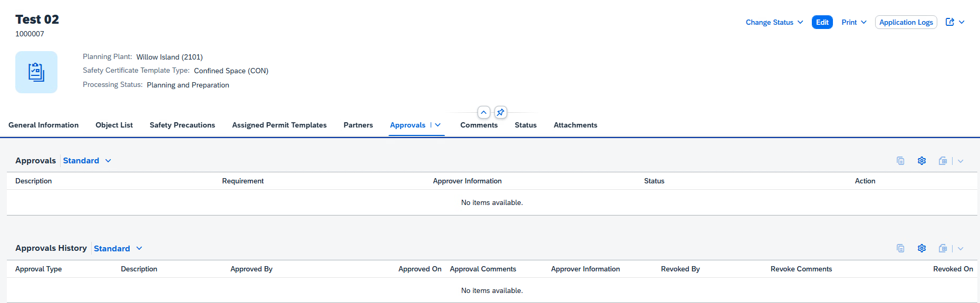Open the Standard view selector for Approvals History
The image size is (980, 303).
pyautogui.click(x=118, y=248)
